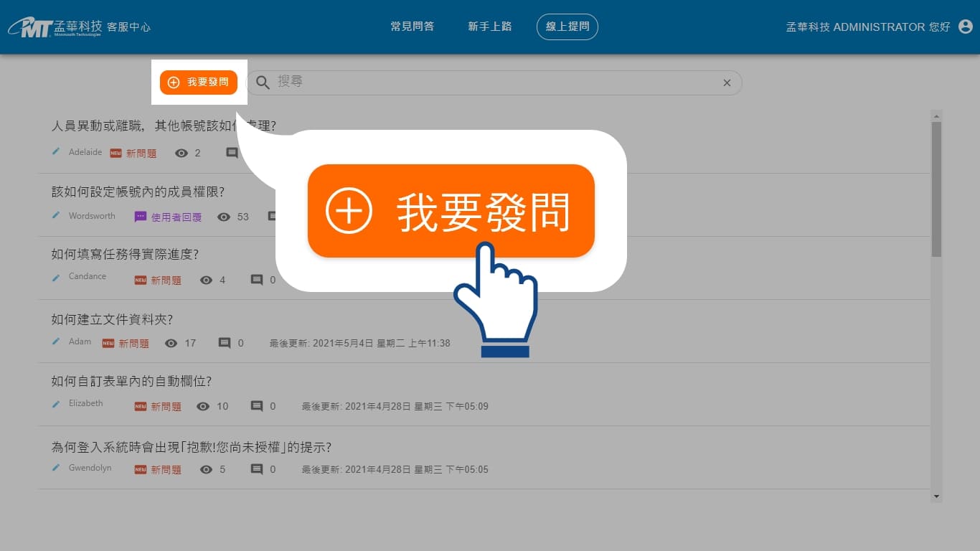
Task: Open question 為何登入系統時會出現「抱歉!您尚未授權」的提示?
Action: click(x=191, y=447)
